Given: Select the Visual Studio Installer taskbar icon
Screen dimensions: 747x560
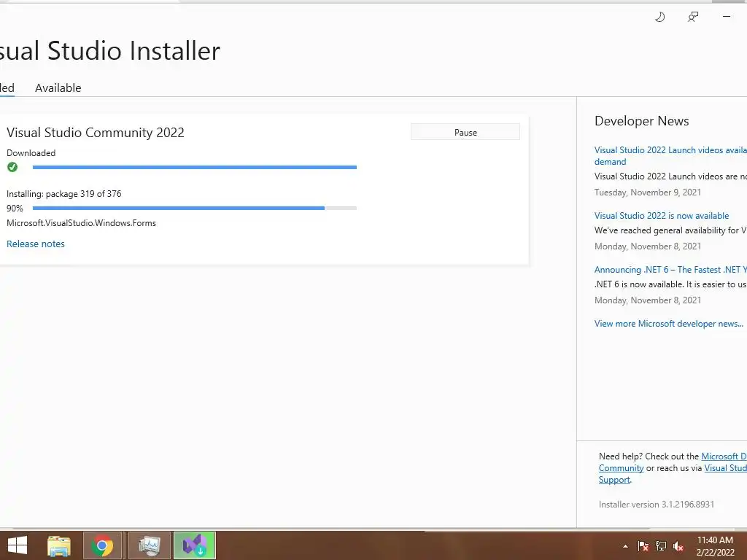Looking at the screenshot, I should pos(194,545).
